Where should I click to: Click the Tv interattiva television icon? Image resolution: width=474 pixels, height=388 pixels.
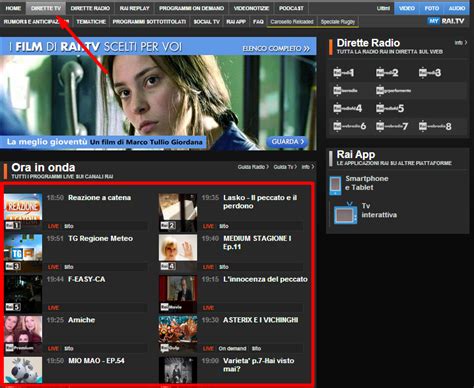[345, 213]
